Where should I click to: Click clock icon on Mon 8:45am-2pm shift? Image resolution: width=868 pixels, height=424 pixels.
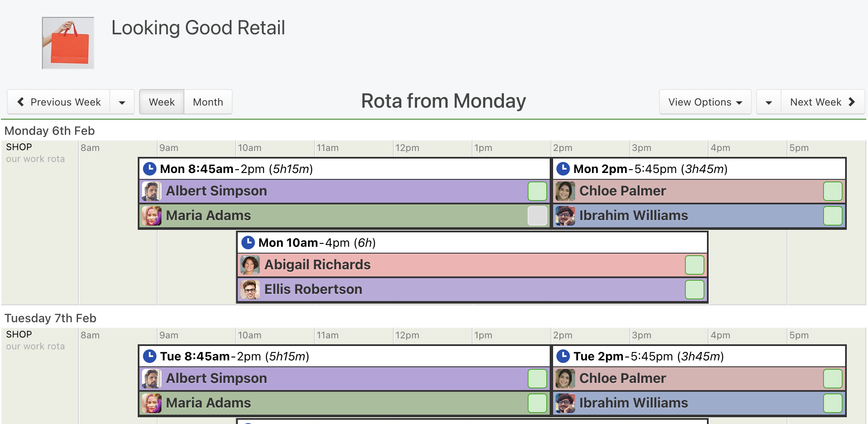(x=150, y=169)
